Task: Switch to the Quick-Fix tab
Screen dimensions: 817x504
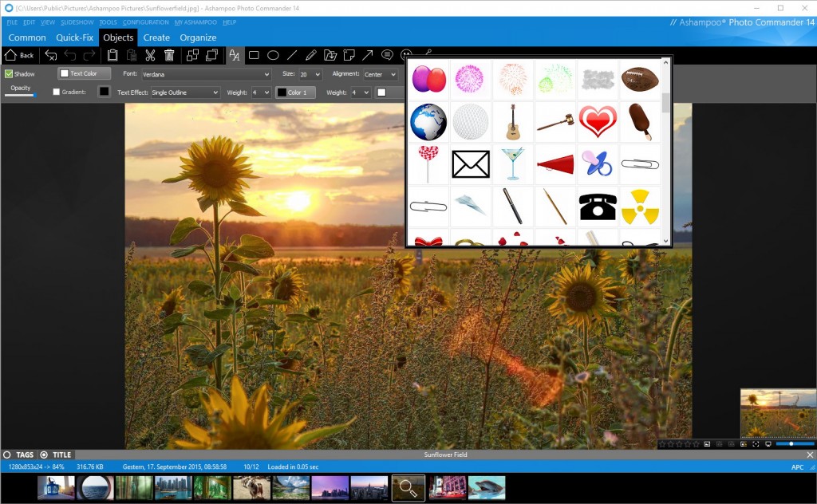Action: [74, 37]
